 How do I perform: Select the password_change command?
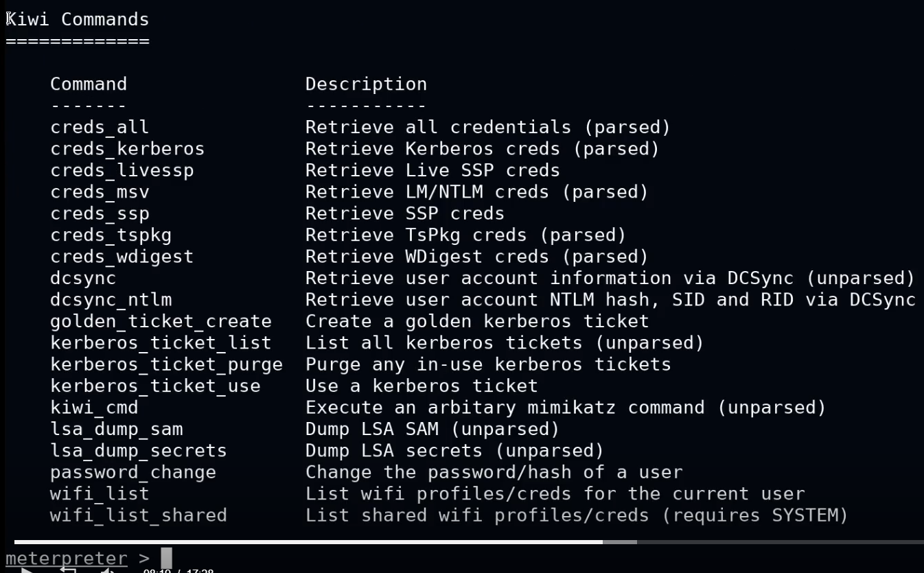coord(133,473)
